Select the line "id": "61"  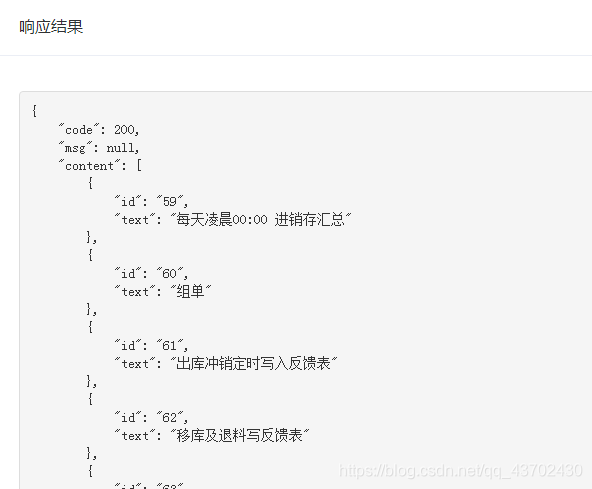[x=151, y=346]
